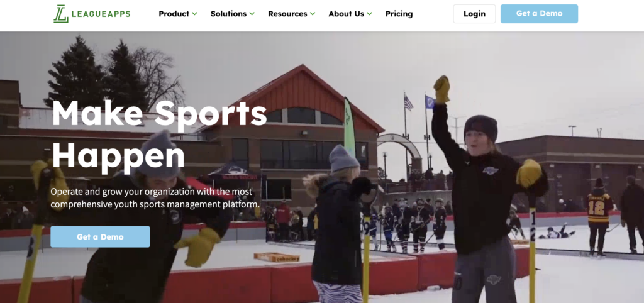Click the American flag on the flagpole
The width and height of the screenshot is (644, 303).
408,102
